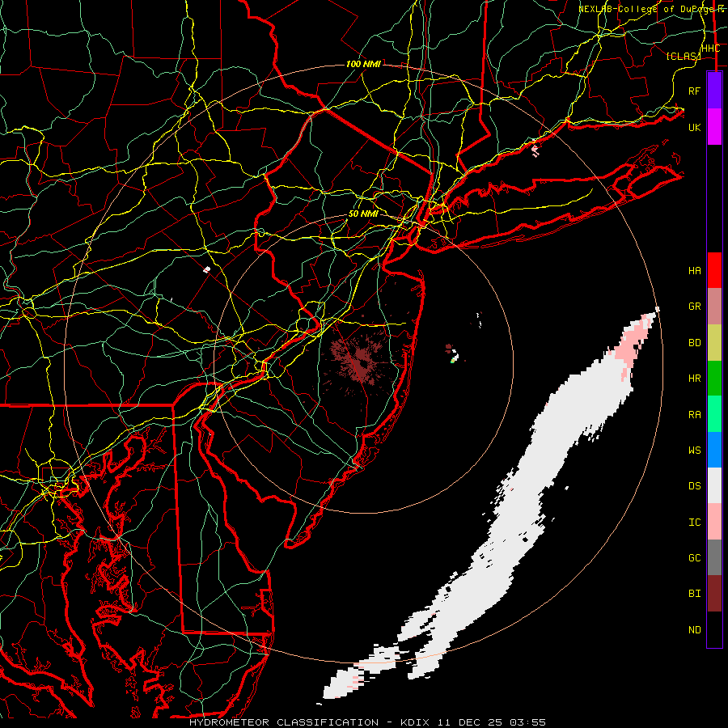This screenshot has height=728, width=728.
Task: Click the HA legend label
Action: point(694,271)
